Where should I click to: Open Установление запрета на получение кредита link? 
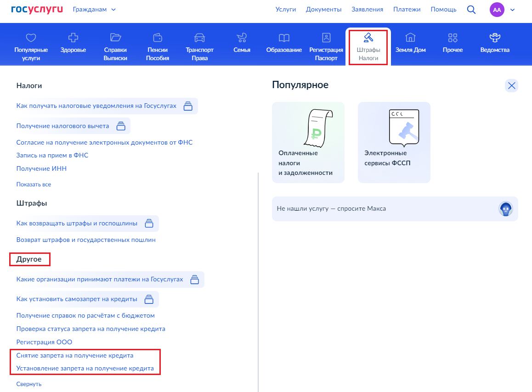click(85, 368)
